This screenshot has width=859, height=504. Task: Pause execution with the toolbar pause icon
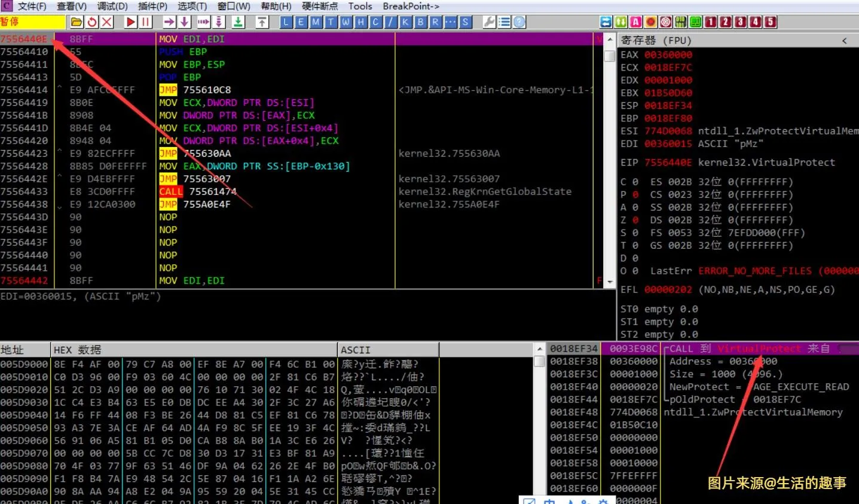point(146,22)
